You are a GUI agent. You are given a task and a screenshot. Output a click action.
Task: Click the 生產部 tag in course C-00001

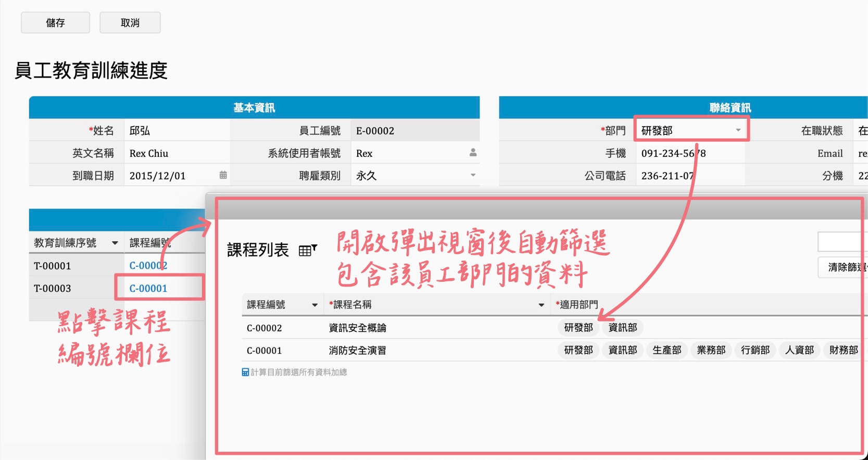666,350
